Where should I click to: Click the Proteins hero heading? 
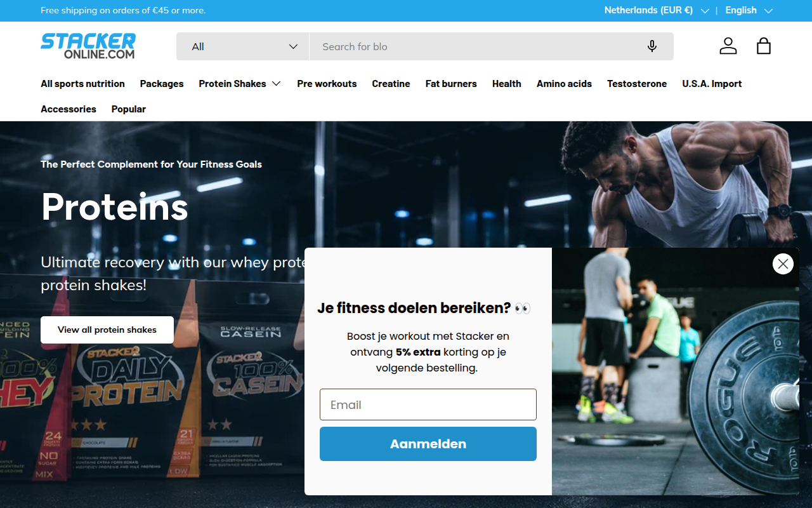coord(115,206)
